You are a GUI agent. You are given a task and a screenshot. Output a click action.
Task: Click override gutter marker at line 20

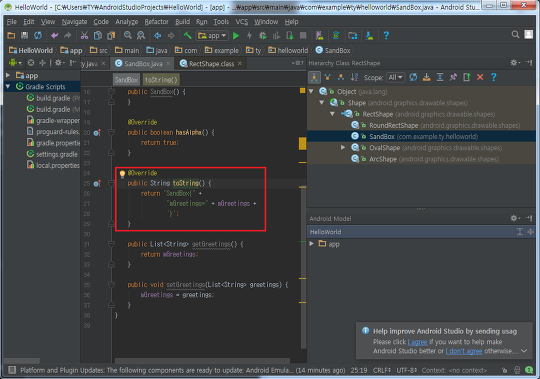point(97,133)
